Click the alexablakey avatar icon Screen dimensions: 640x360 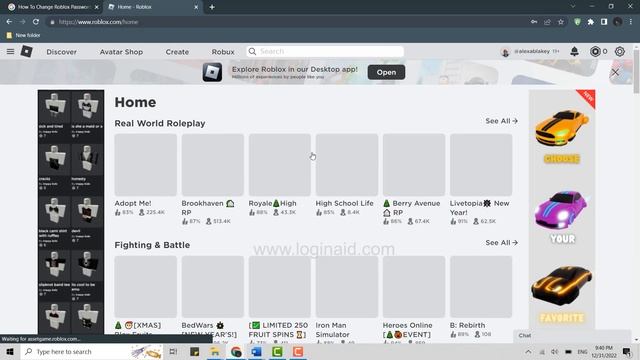(x=505, y=52)
